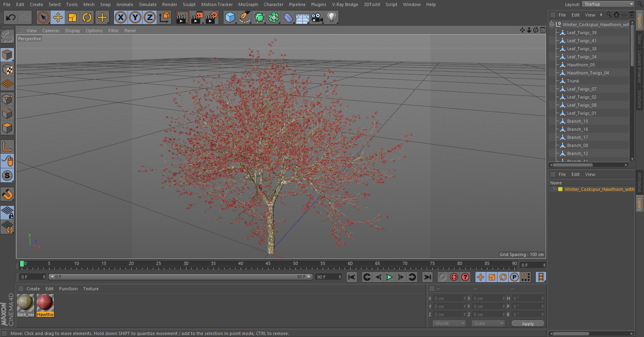Activate the Scale tool
The image size is (644, 337).
point(72,17)
